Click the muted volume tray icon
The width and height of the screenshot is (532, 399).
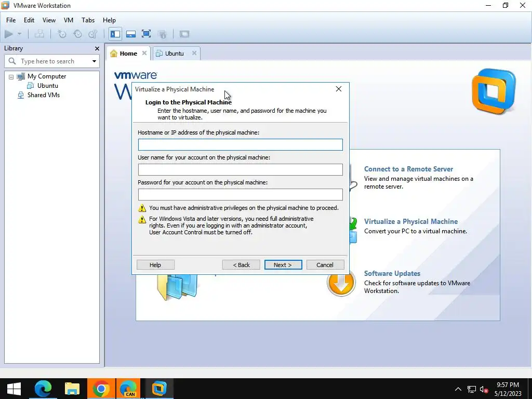[484, 389]
